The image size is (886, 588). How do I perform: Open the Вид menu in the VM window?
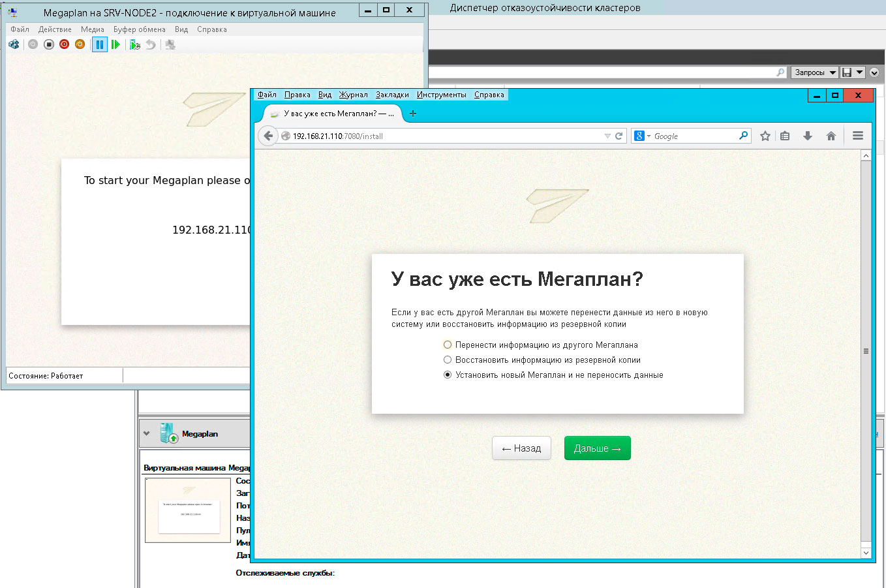pos(181,29)
